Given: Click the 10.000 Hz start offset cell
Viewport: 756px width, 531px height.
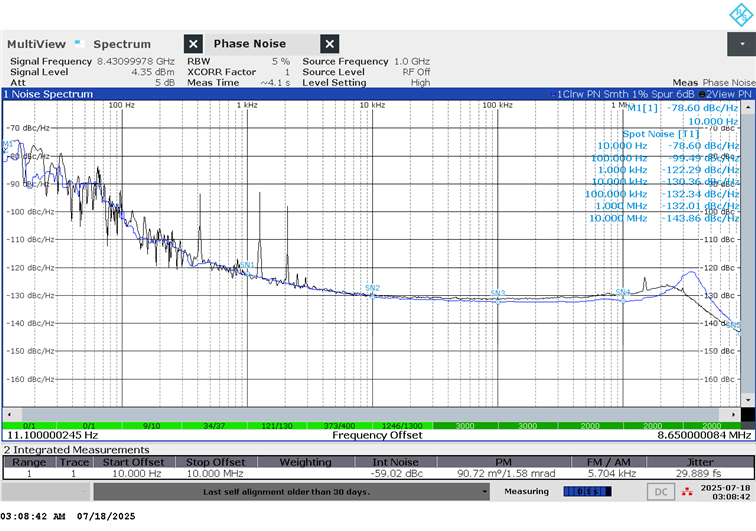Looking at the screenshot, I should (x=136, y=474).
